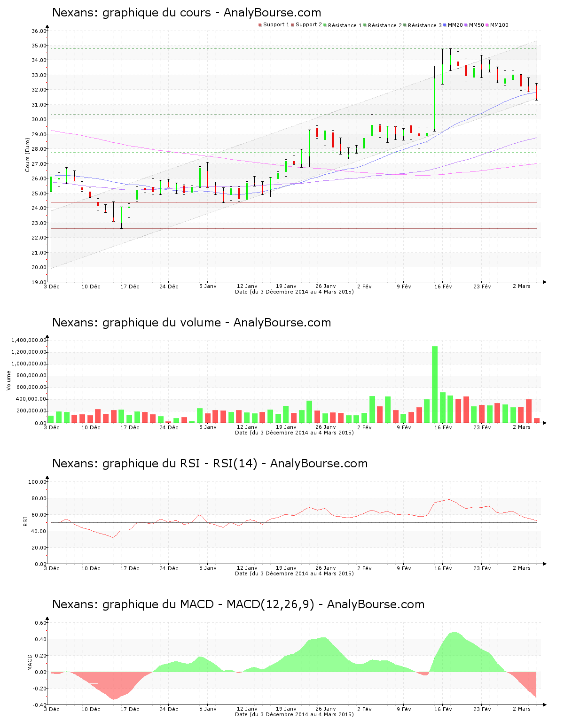Click '24 Déc' date on MACD chart
The height and width of the screenshot is (728, 564).
click(169, 709)
